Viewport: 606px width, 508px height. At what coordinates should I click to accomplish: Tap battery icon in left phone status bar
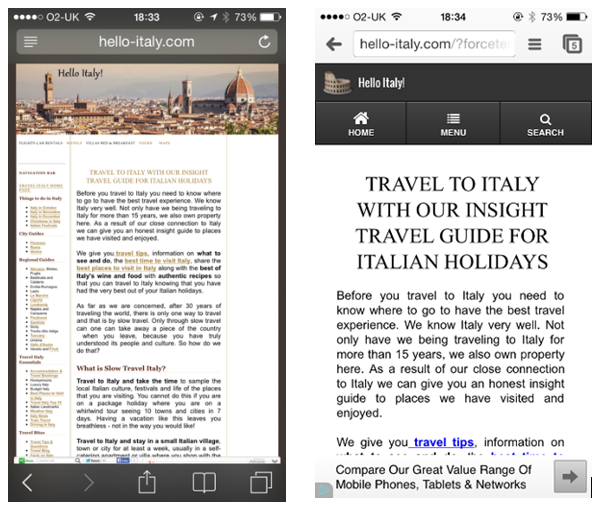coord(270,17)
